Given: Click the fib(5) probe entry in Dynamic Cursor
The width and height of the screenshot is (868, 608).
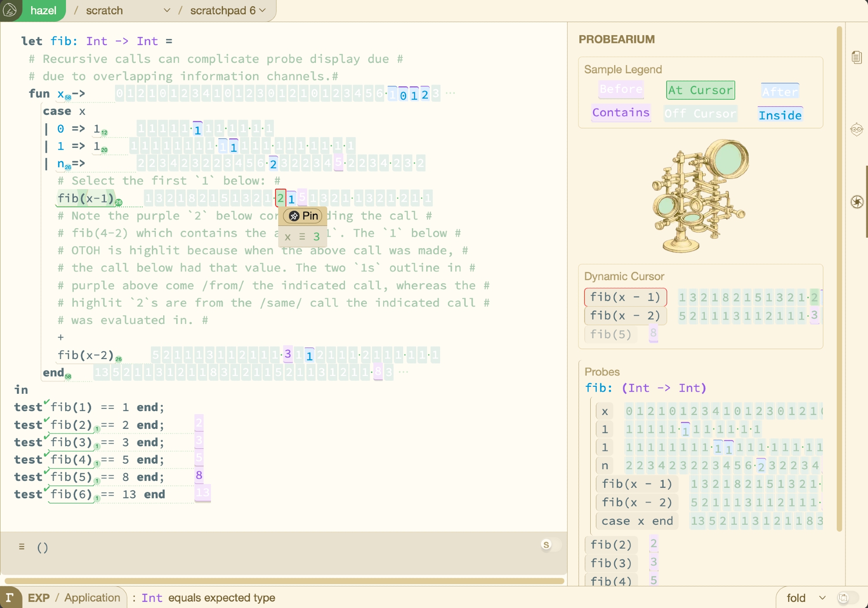Looking at the screenshot, I should (611, 334).
